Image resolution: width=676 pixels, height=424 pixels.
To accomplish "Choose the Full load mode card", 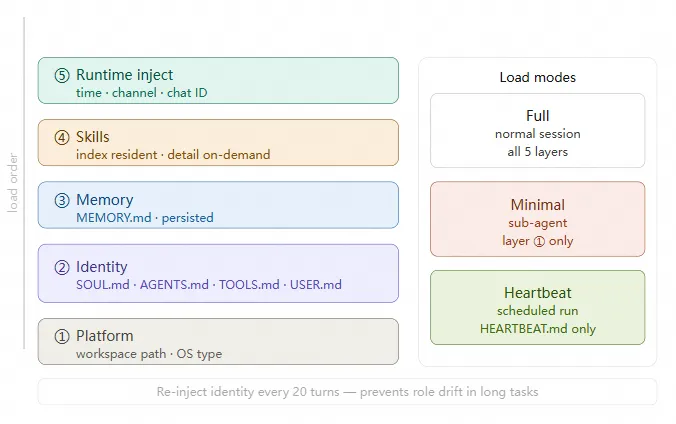I will 538,131.
